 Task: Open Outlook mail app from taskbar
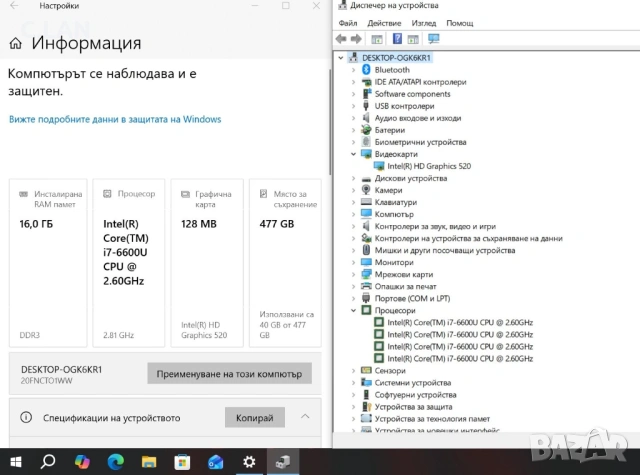pyautogui.click(x=216, y=462)
